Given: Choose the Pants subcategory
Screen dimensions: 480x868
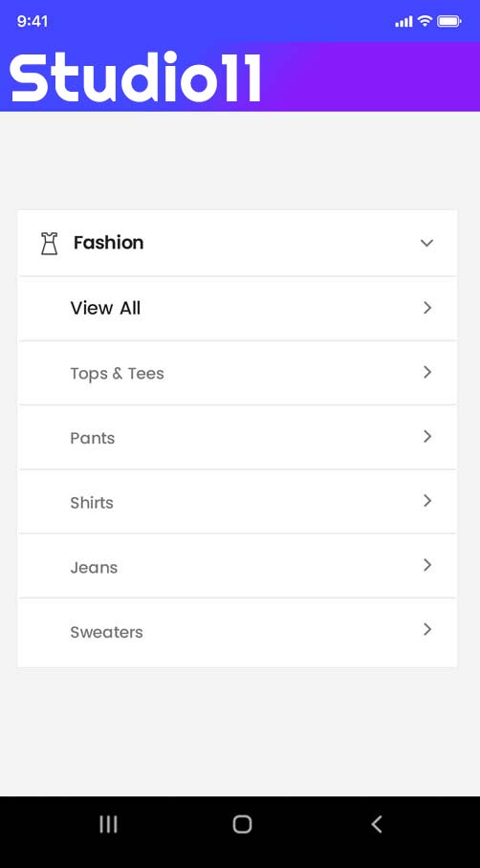Looking at the screenshot, I should 237,437.
